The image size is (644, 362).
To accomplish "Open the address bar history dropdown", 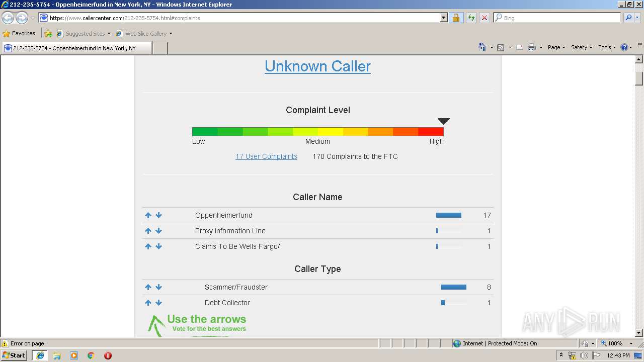I will (x=443, y=18).
